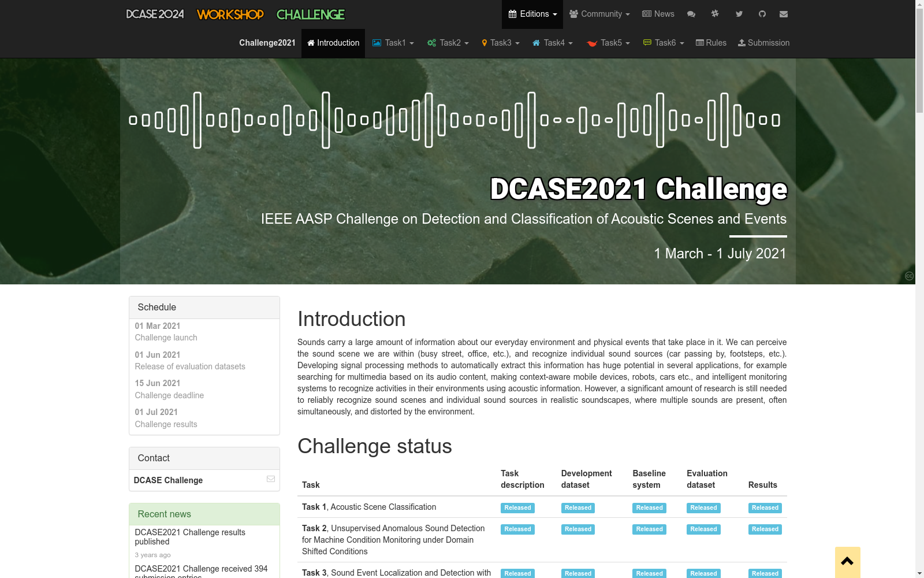Open the Slack icon in navbar

715,14
